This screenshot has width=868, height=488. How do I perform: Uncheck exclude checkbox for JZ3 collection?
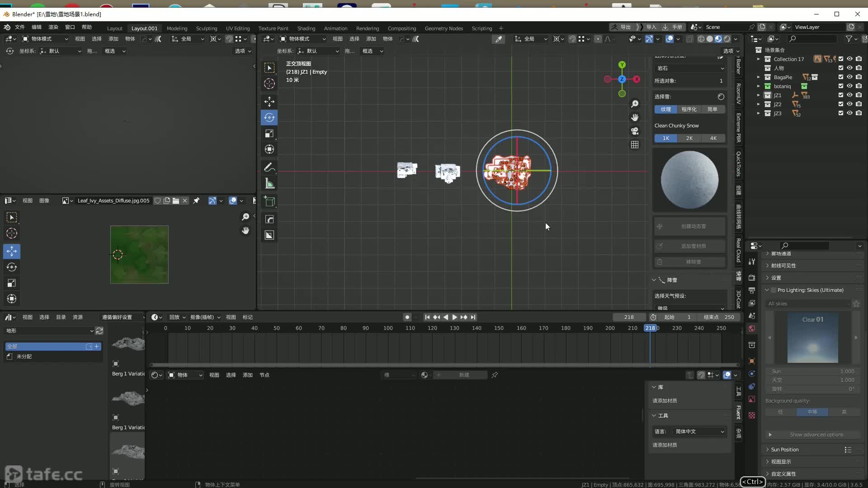tap(841, 113)
